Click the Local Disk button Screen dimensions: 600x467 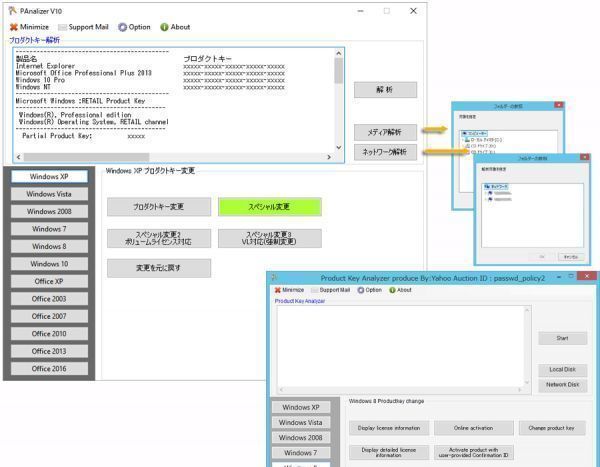(562, 369)
